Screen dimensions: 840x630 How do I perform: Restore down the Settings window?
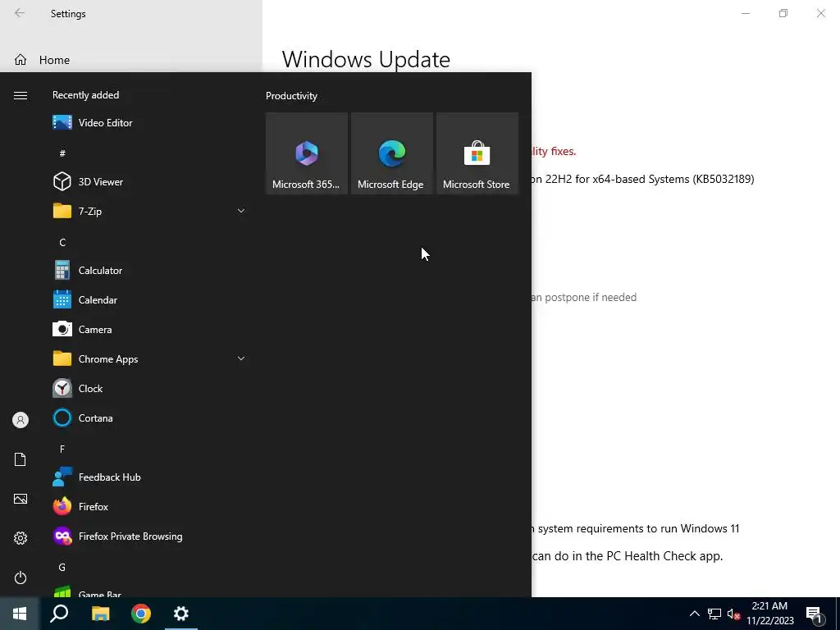click(783, 13)
